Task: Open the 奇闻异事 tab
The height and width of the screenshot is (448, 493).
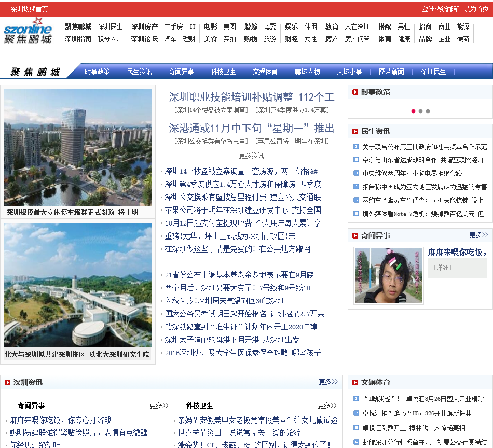Action: pyautogui.click(x=182, y=72)
